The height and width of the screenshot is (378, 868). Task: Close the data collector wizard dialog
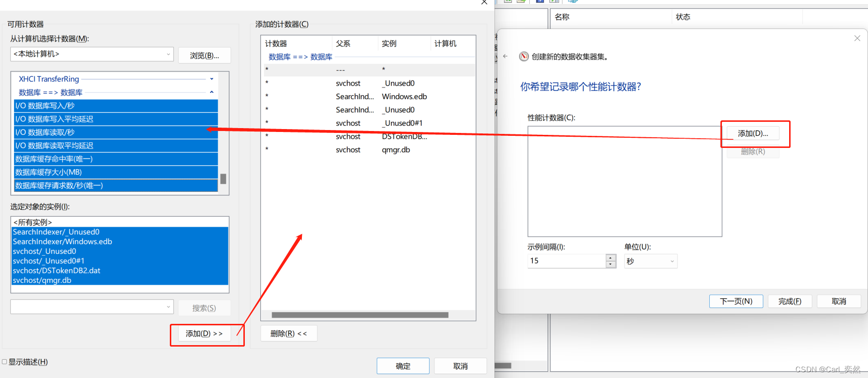point(857,38)
